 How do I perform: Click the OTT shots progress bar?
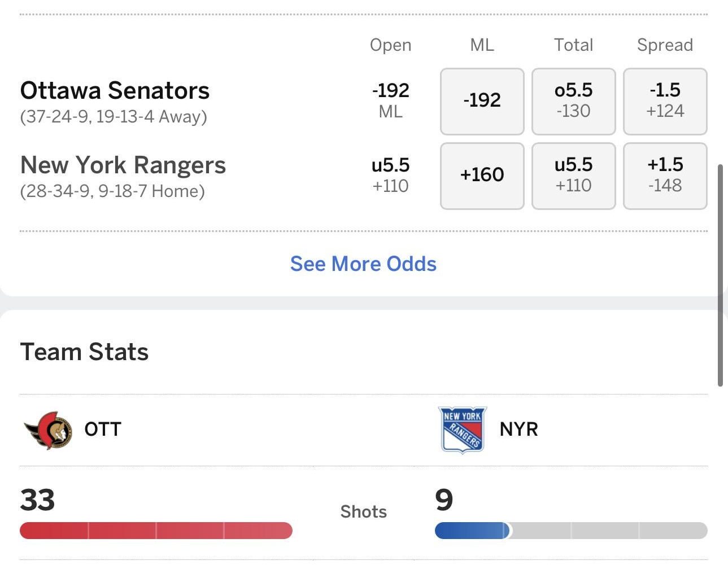(156, 531)
